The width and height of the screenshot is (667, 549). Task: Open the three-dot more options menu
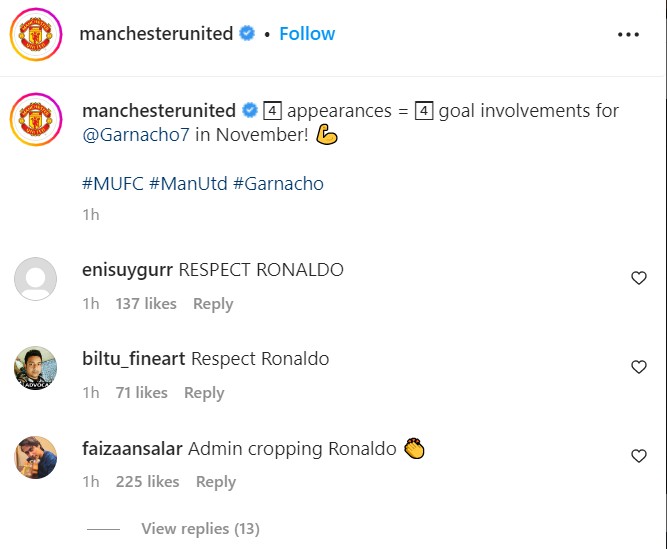628,34
